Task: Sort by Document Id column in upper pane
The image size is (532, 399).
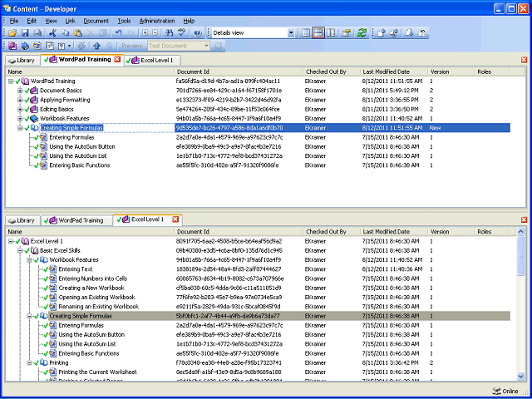Action: click(x=239, y=72)
